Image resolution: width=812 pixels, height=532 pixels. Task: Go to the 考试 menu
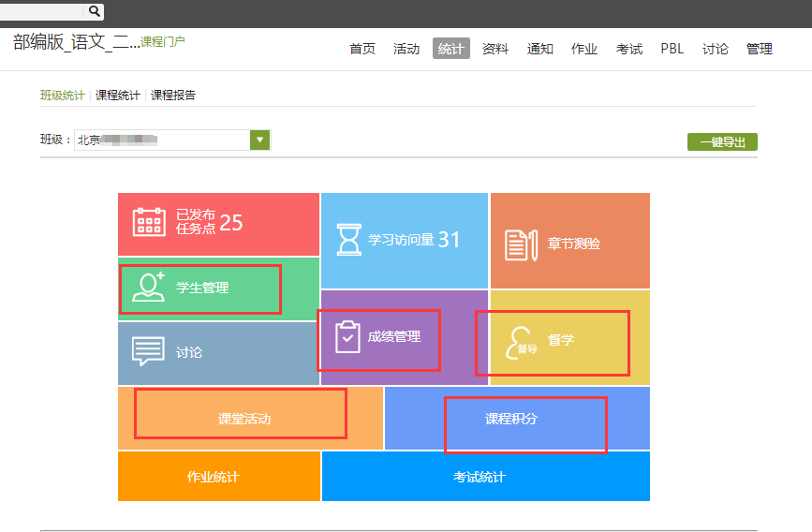click(x=629, y=49)
